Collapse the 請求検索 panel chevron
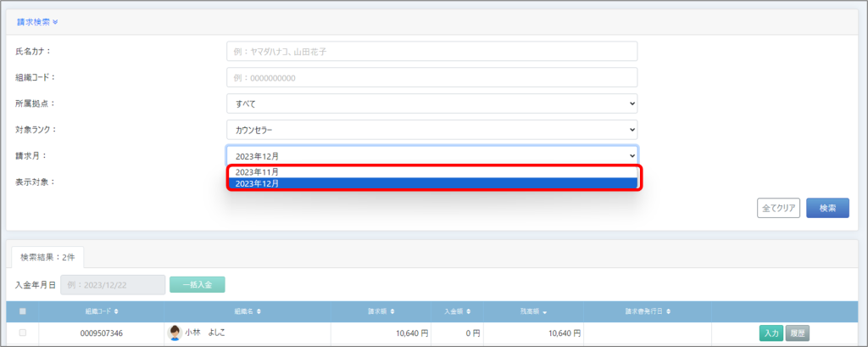Screen dimensions: 868x347 54,21
